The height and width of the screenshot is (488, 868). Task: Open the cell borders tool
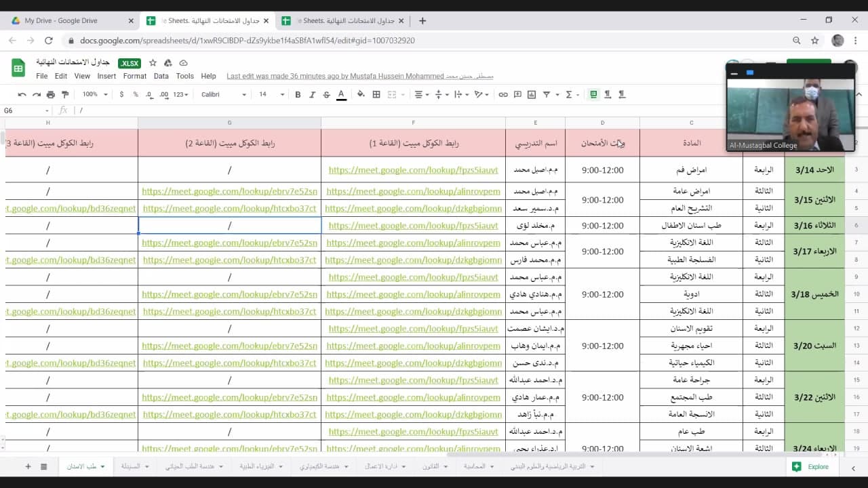coord(376,94)
